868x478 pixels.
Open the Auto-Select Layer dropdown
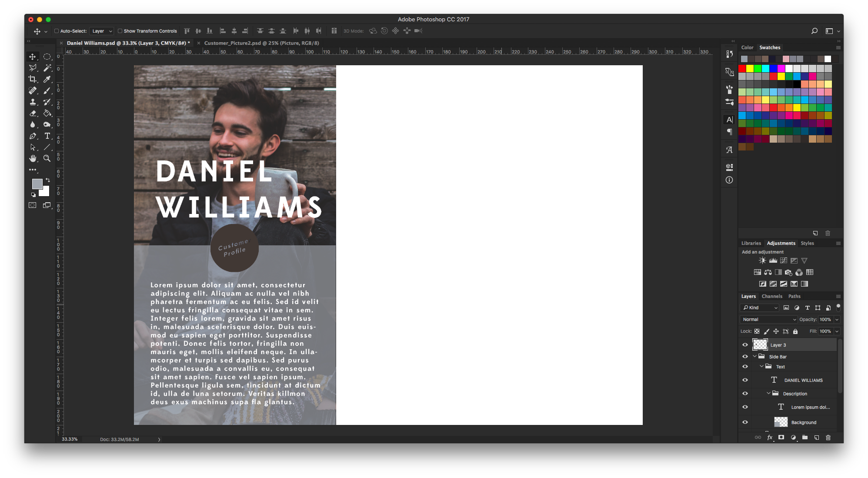click(x=102, y=31)
